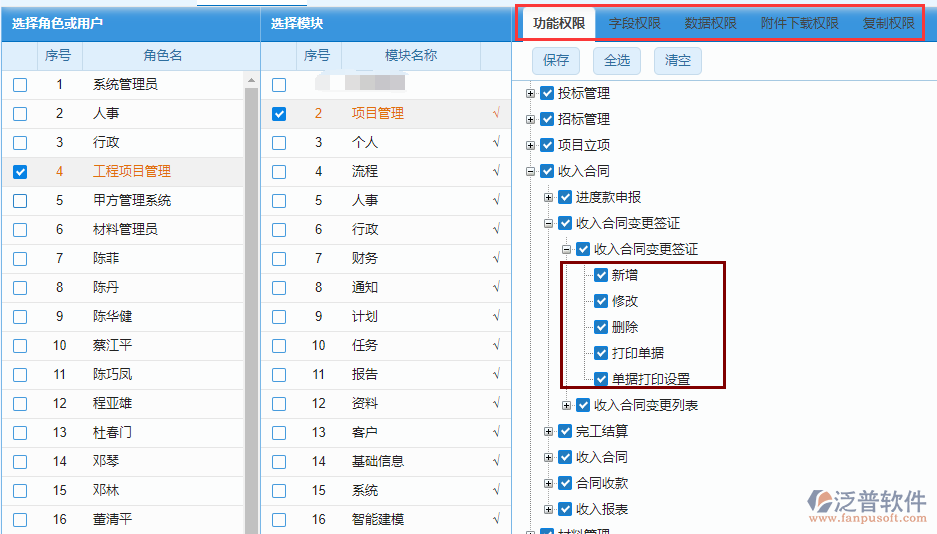Expand the 投标管理 tree node
Image resolution: width=937 pixels, height=534 pixels.
click(x=531, y=94)
